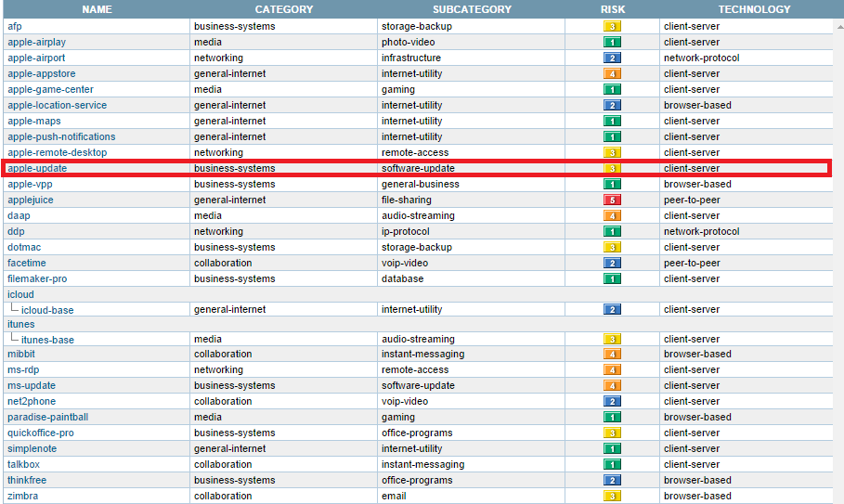Open the applejuice application link
The image size is (844, 504).
[31, 200]
